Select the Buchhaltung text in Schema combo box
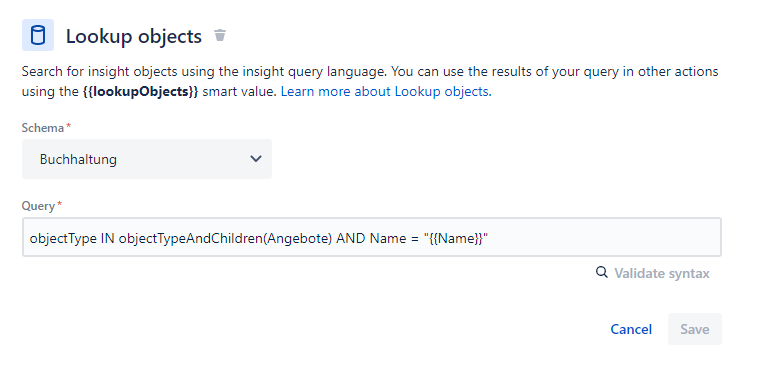This screenshot has height=387, width=762. coord(78,159)
